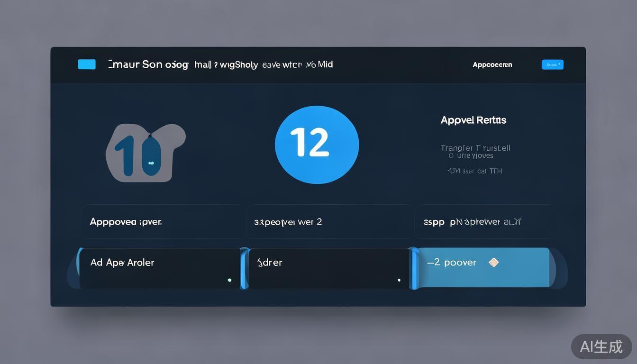
Task: Click the white dot in 'Adrer' card
Action: coord(399,280)
